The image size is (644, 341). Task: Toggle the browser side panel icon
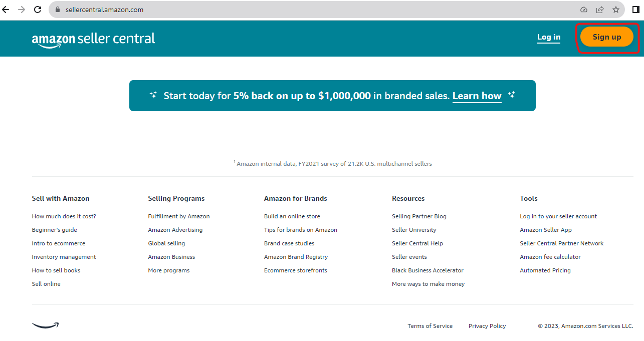636,10
